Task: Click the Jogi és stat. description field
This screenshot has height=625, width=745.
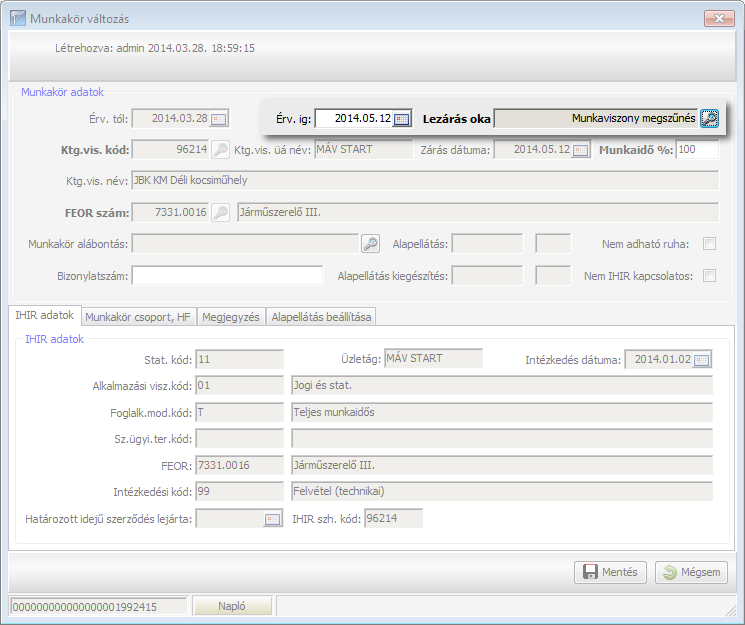Action: pos(502,385)
